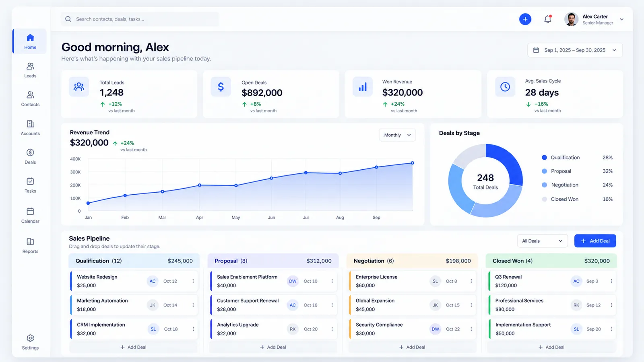The height and width of the screenshot is (362, 644).
Task: Click Alex Carter's profile avatar
Action: click(x=571, y=19)
